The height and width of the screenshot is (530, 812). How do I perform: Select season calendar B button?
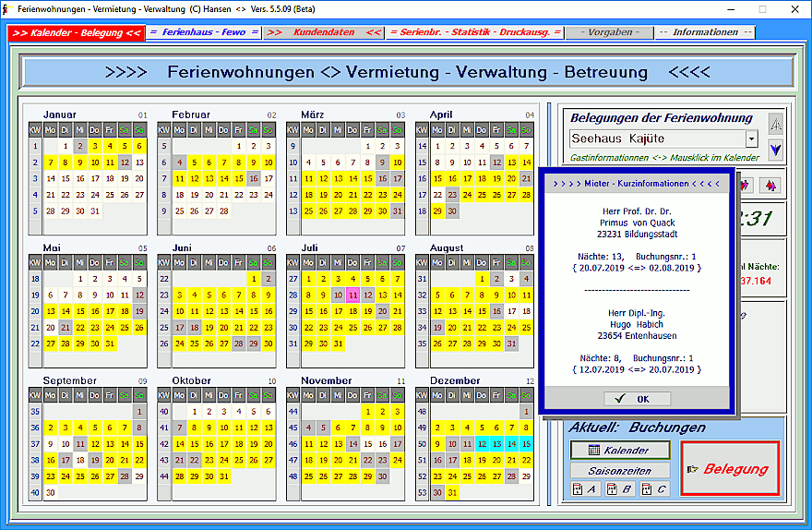tap(619, 488)
